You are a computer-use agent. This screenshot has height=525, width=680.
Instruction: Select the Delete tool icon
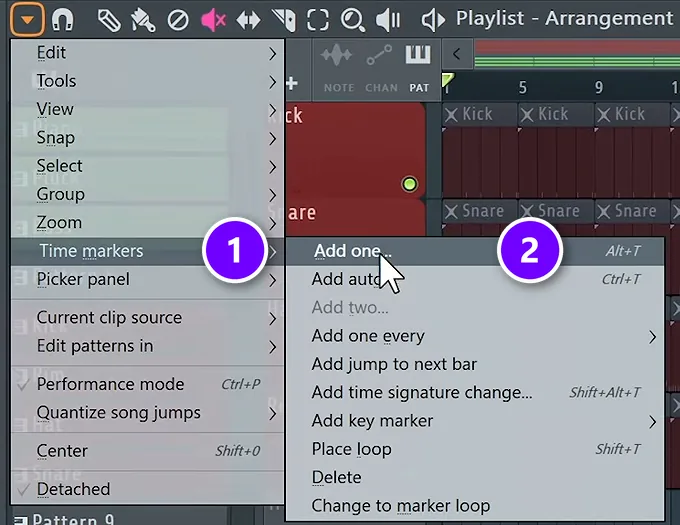pos(178,20)
